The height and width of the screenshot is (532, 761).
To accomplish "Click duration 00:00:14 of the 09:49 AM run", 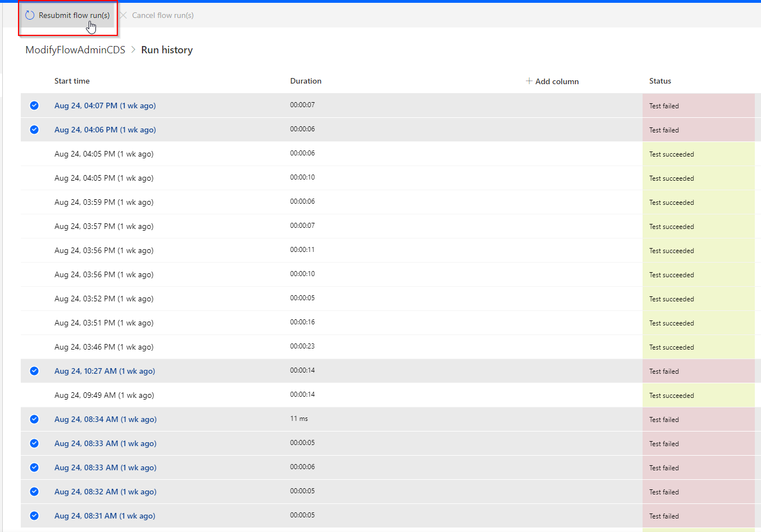I will pos(302,395).
